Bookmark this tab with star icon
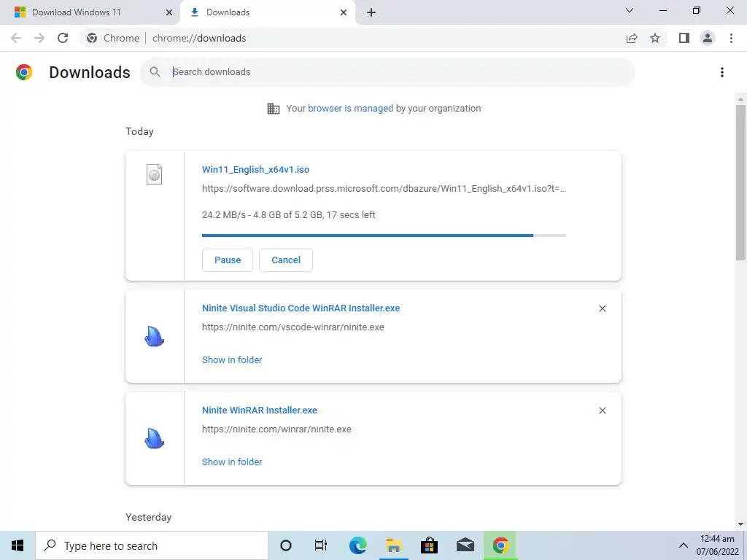 coord(655,38)
